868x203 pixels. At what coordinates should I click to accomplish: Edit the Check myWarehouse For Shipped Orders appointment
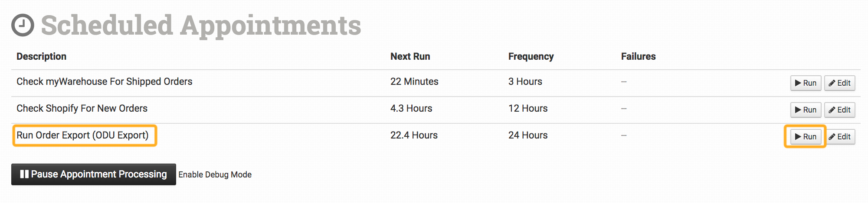[x=839, y=83]
